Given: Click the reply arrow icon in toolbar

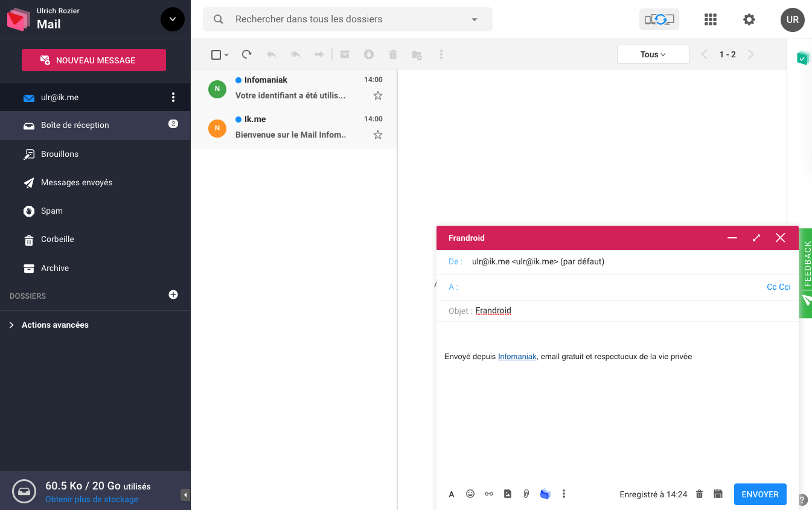Looking at the screenshot, I should pyautogui.click(x=271, y=54).
